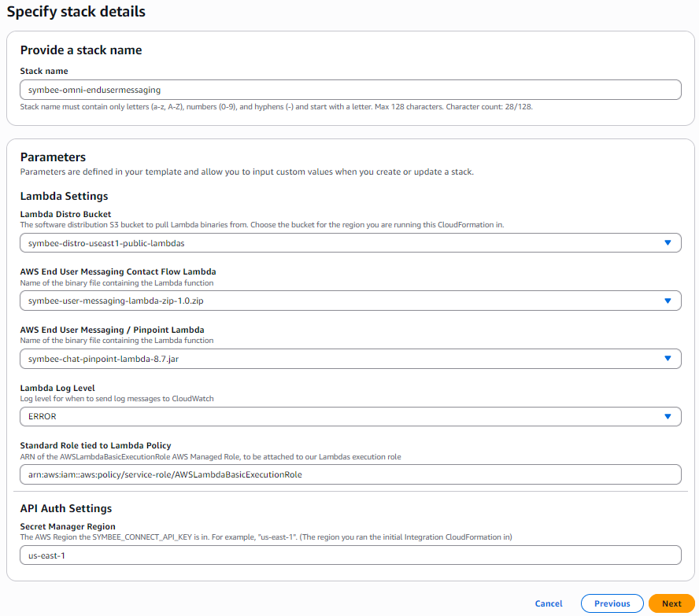Click the 'Log level for when to send' description
Screen dimensions: 699x616
pos(116,399)
